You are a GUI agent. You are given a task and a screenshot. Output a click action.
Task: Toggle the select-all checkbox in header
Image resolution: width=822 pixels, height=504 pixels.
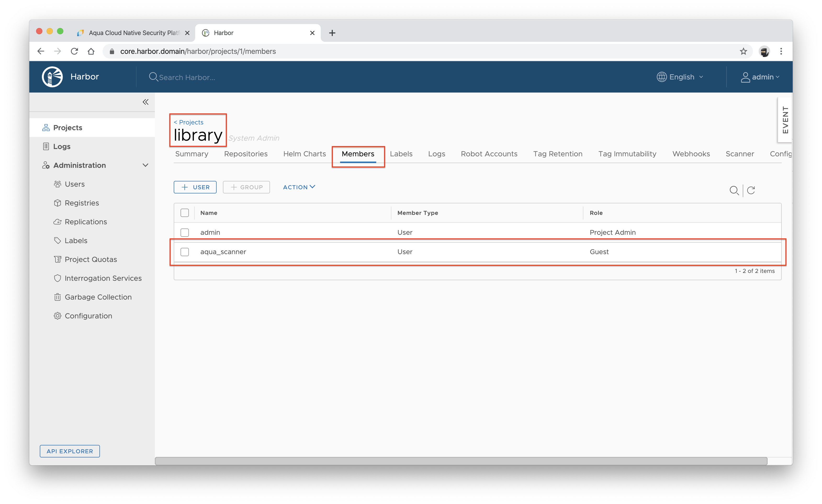click(184, 213)
